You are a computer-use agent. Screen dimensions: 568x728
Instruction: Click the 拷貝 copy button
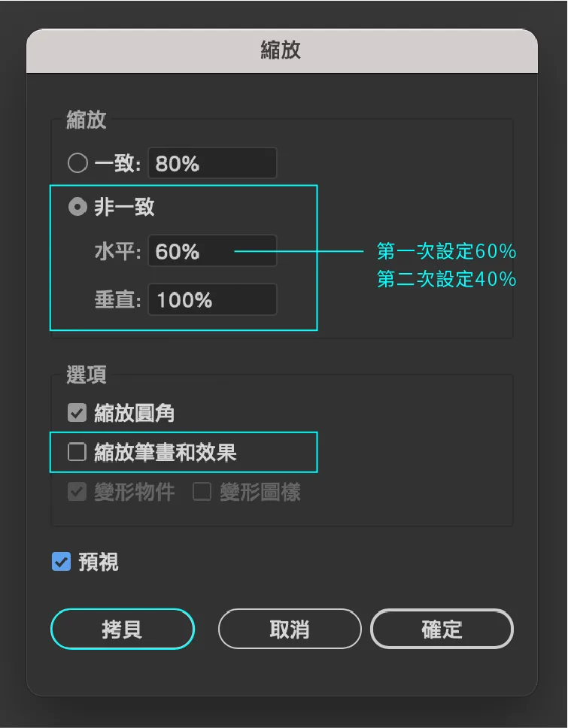tap(123, 629)
